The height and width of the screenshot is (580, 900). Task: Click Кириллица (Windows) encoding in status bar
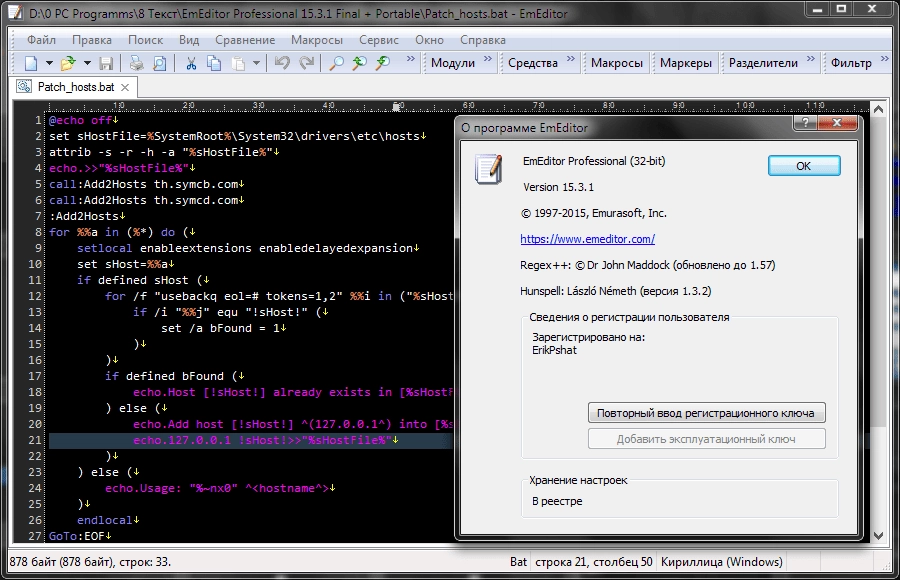pos(721,562)
